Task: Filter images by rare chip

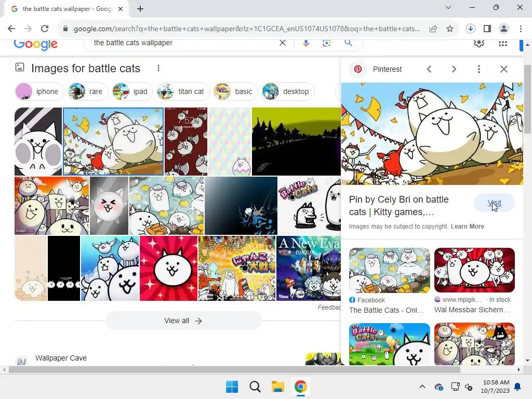Action: pos(87,91)
